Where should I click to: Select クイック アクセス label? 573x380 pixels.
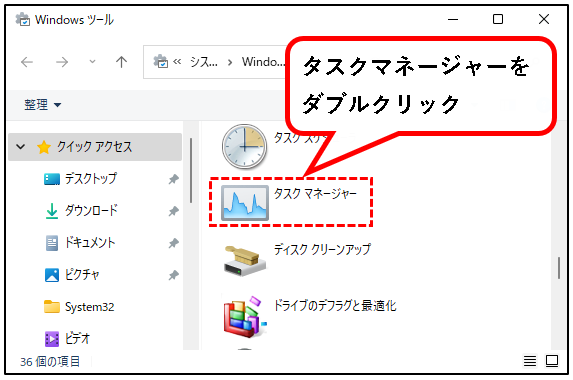click(x=94, y=147)
